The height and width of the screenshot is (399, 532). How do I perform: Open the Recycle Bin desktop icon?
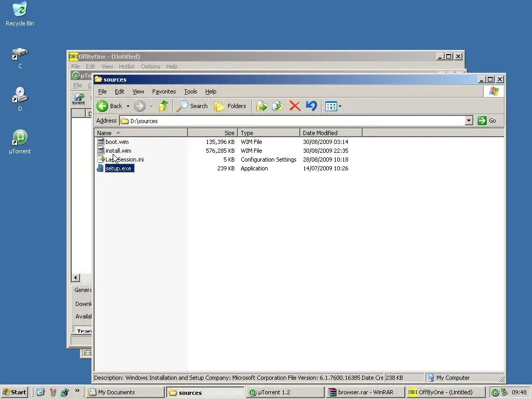[x=20, y=14]
